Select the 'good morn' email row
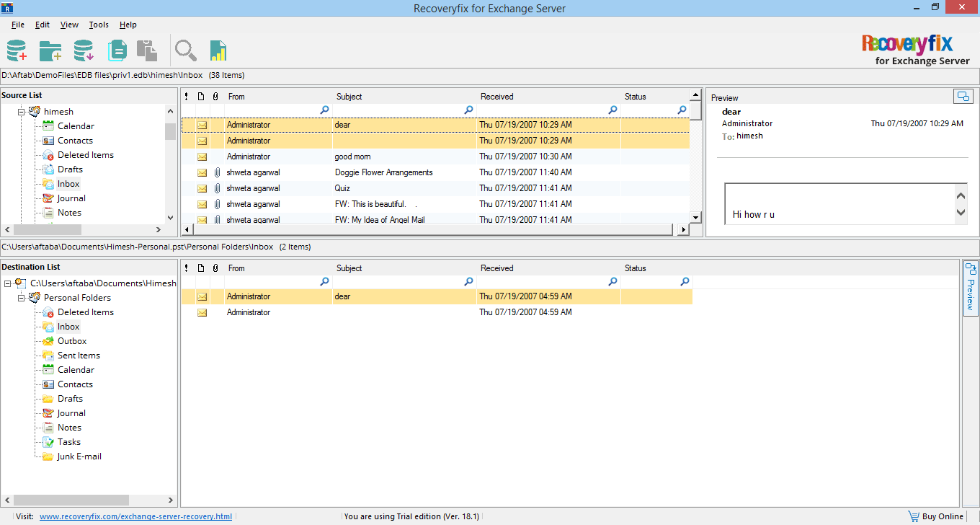 click(x=435, y=156)
